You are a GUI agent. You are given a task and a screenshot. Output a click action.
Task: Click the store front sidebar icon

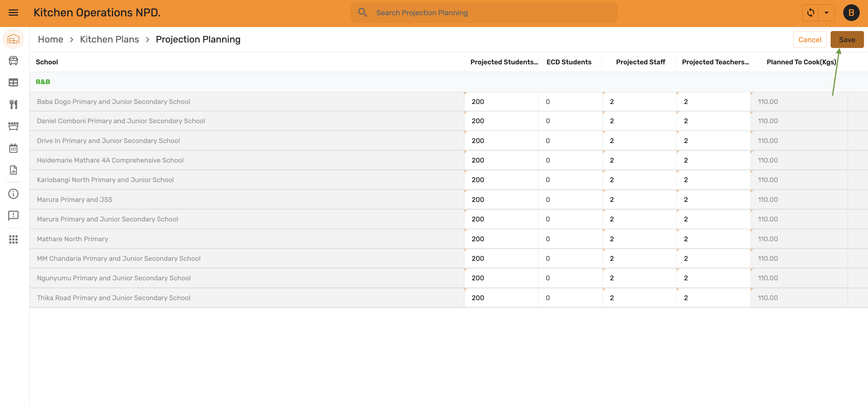click(13, 126)
